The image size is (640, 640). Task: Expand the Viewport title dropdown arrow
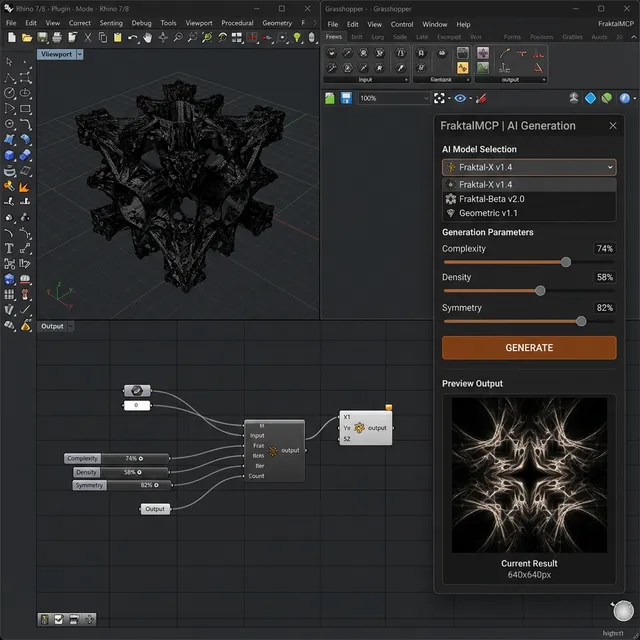pos(80,54)
